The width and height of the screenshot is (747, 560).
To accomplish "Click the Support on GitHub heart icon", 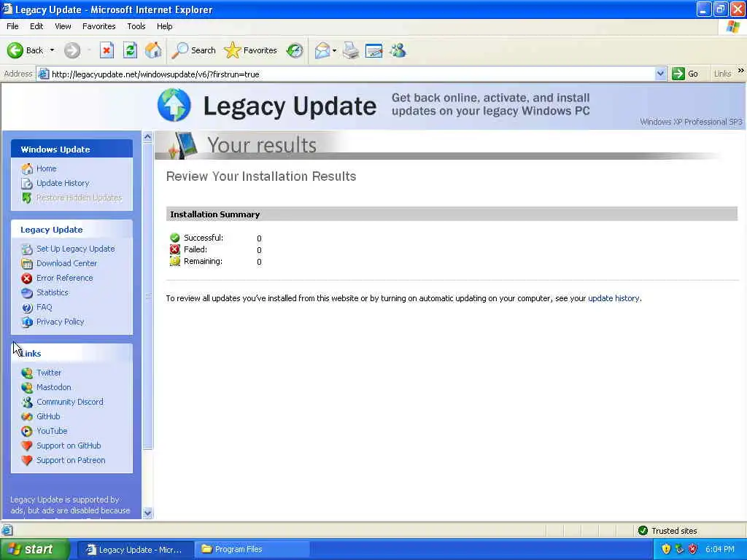I will (x=27, y=446).
